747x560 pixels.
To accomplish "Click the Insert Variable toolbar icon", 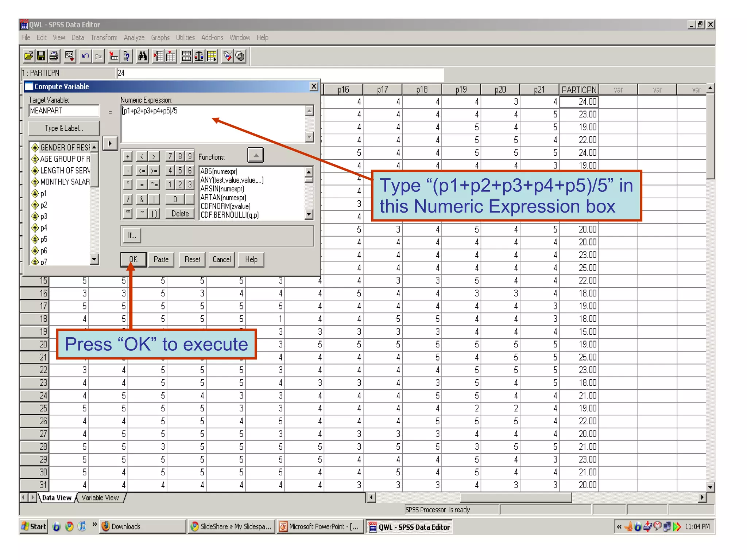I will (171, 56).
